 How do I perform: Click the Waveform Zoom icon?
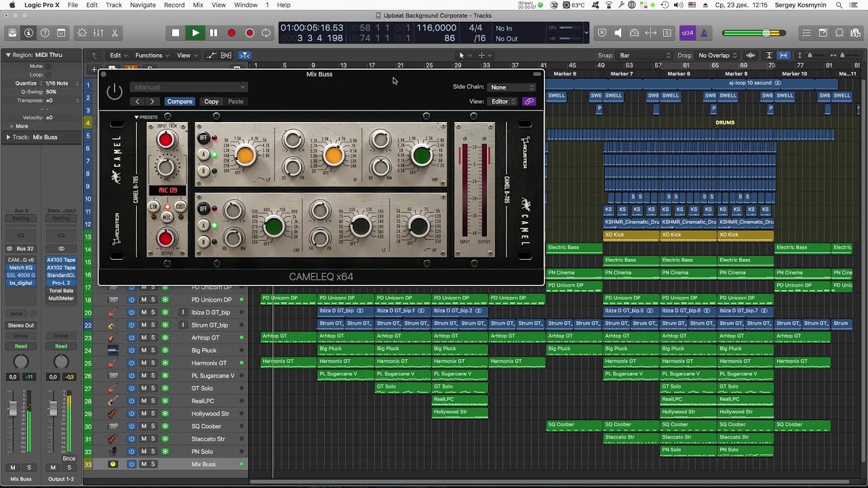tap(751, 56)
